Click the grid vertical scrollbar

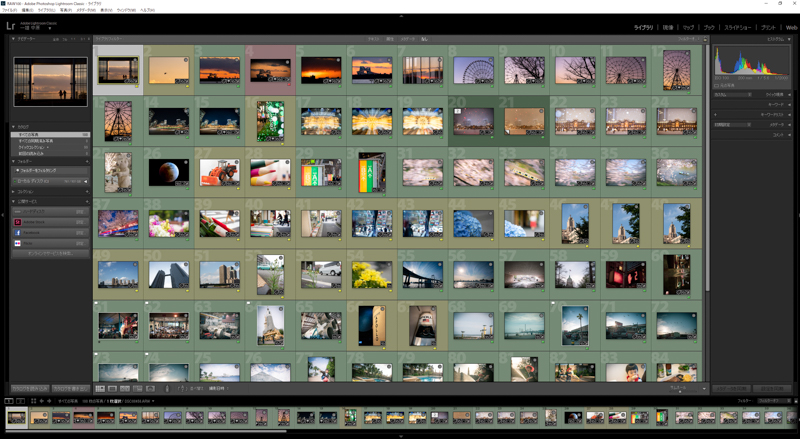click(x=707, y=168)
